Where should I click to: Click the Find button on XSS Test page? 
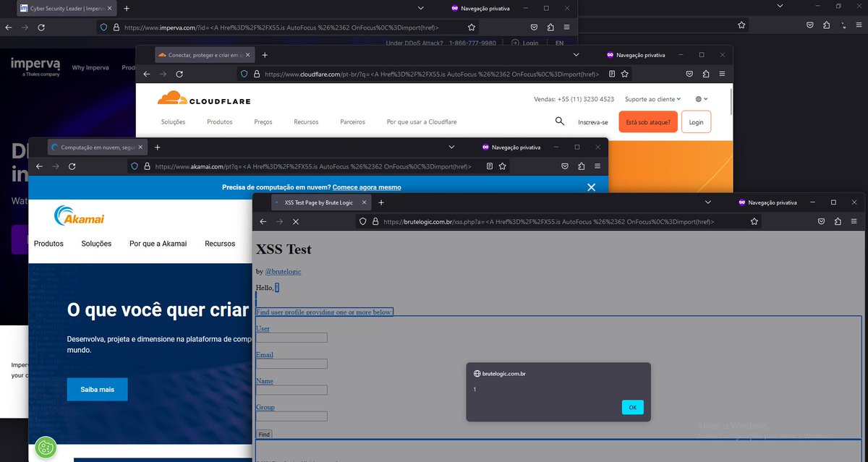[x=264, y=435]
